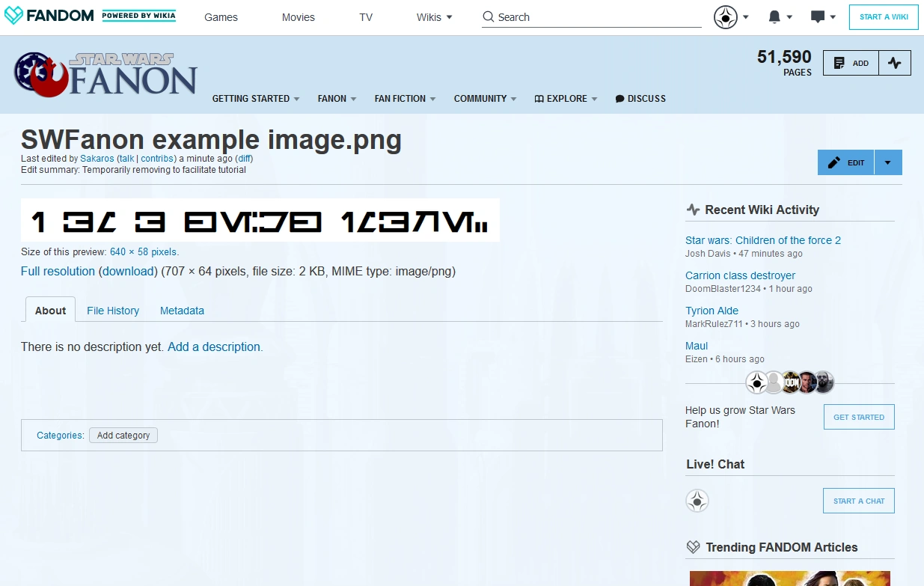
Task: Click the Live! Chat user avatar
Action: [x=697, y=501]
